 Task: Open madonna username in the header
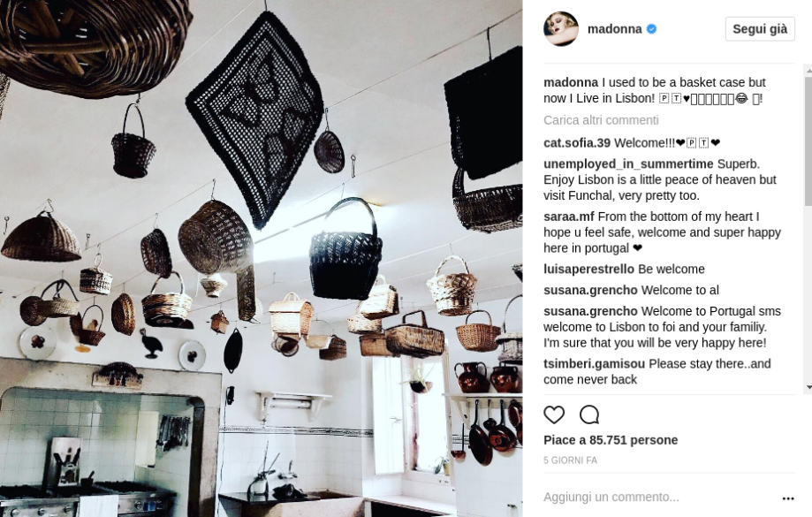tap(615, 29)
